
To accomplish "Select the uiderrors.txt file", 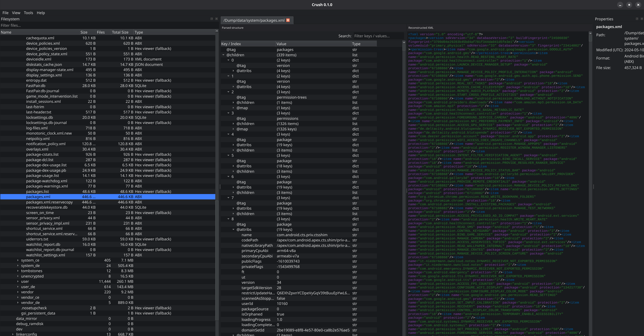I will pos(108,239).
